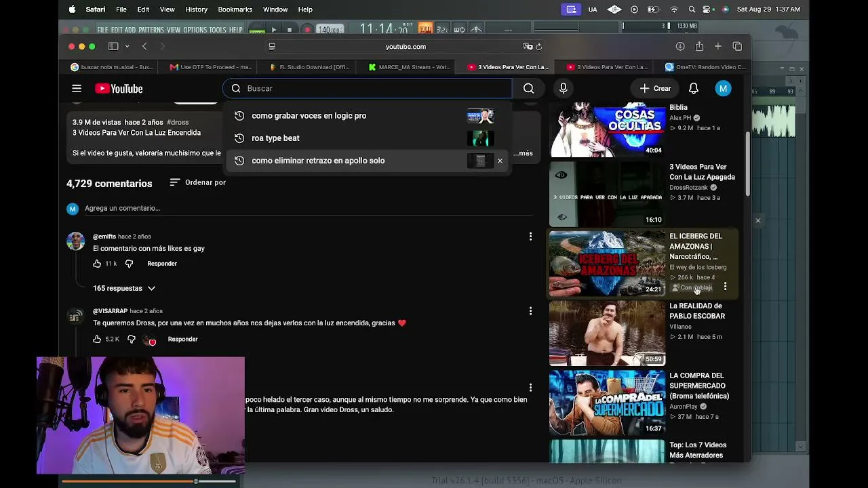Toggle the screen sharing menu bar indicator
This screenshot has width=868, height=488.
pyautogui.click(x=571, y=9)
